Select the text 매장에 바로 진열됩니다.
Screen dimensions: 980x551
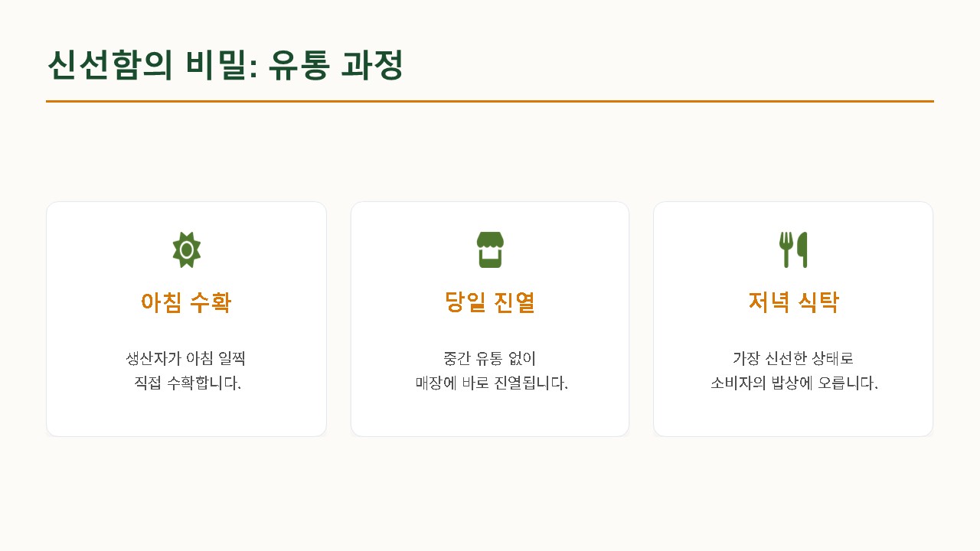click(x=492, y=383)
